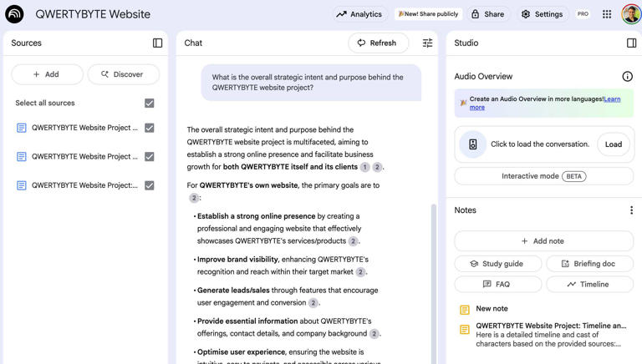Open Interactive mode BETA
The image size is (642, 364).
[x=543, y=176]
